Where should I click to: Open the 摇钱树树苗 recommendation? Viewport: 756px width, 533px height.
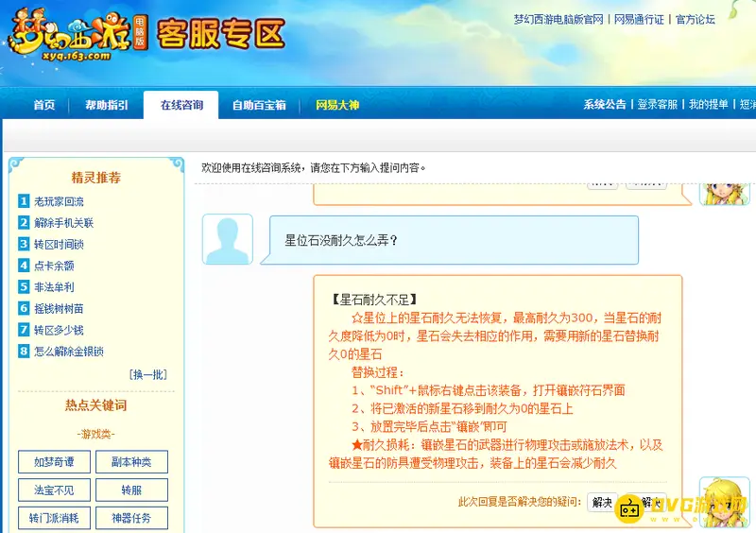59,309
